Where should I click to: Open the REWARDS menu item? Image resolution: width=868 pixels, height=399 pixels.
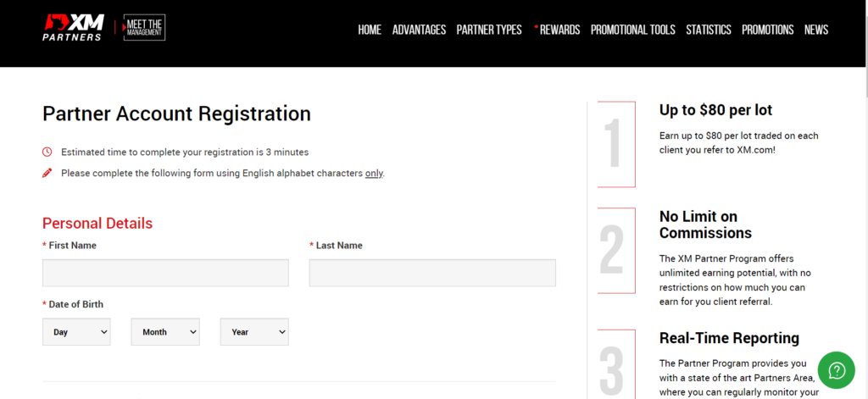pos(558,30)
